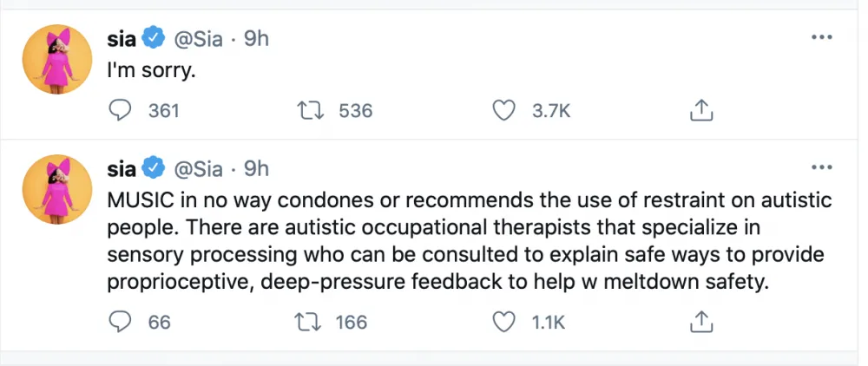Open sia display name on first tweet
868x366 pixels.
coord(121,39)
